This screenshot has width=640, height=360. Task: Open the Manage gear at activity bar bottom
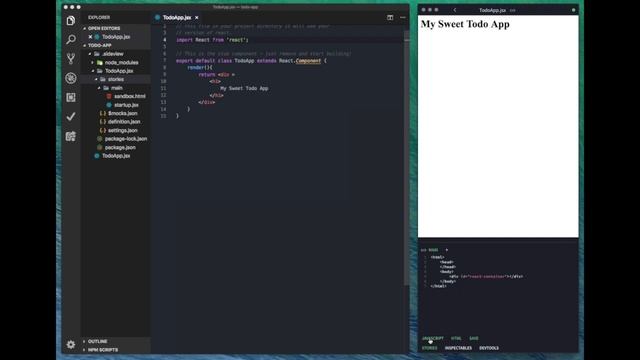tap(71, 344)
